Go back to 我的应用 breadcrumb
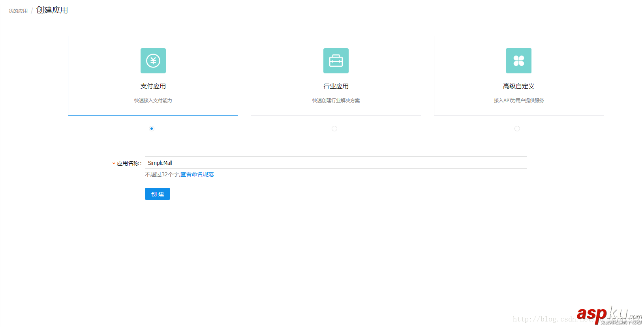Viewport: 644px width, 327px height. click(18, 11)
